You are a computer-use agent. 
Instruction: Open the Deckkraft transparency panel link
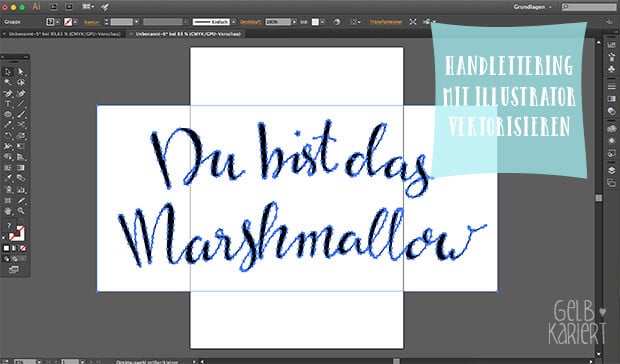click(x=250, y=22)
